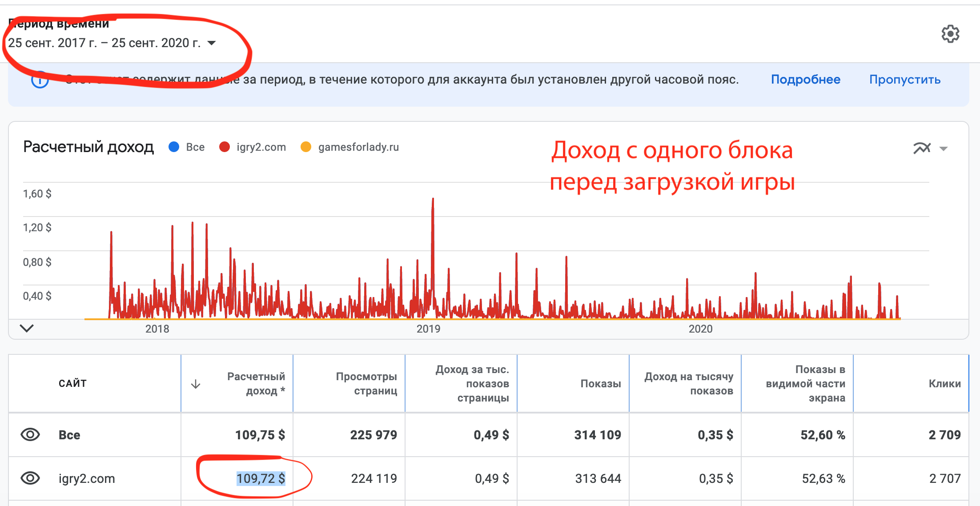The height and width of the screenshot is (506, 980).
Task: Click the Пропустить button
Action: pos(904,80)
